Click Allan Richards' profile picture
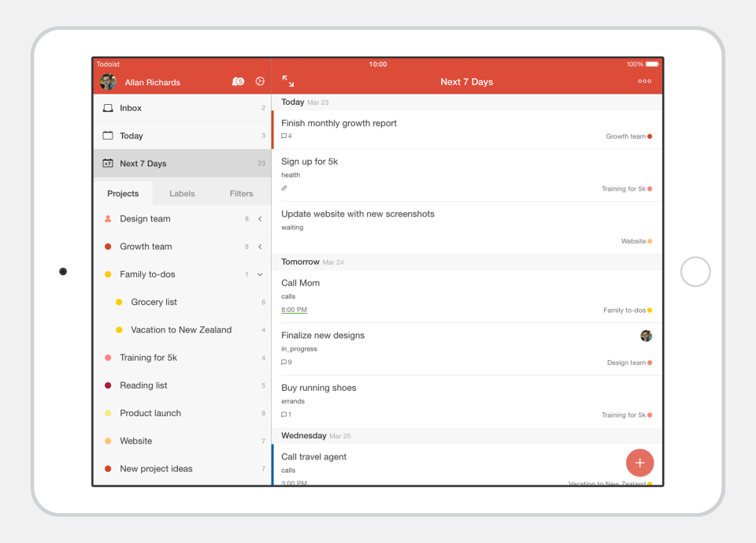The image size is (756, 543). [109, 81]
